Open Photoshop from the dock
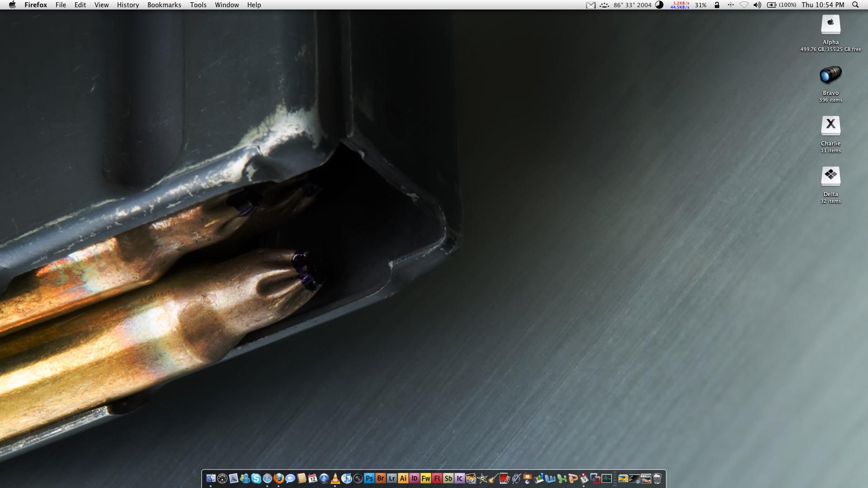The image size is (868, 488). (369, 478)
